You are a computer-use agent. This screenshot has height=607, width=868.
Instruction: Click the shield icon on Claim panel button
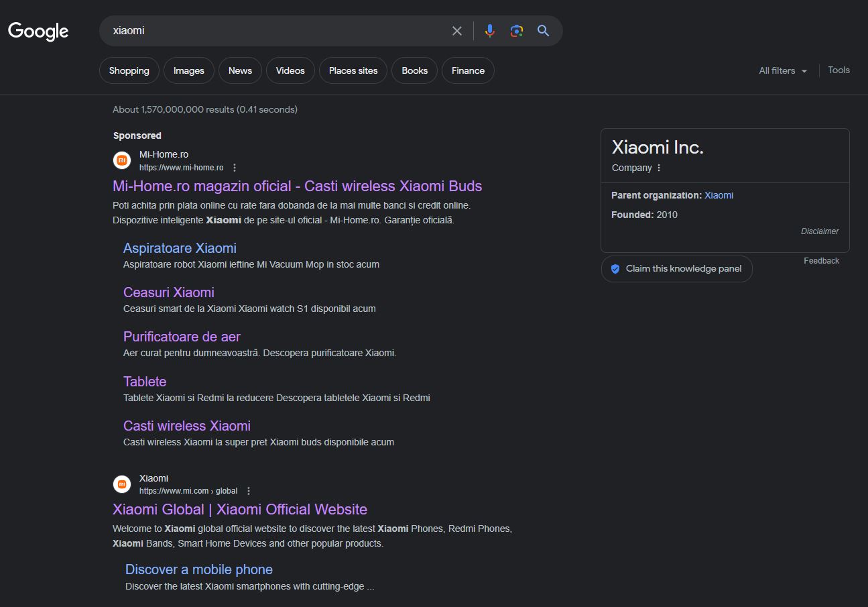coord(615,269)
